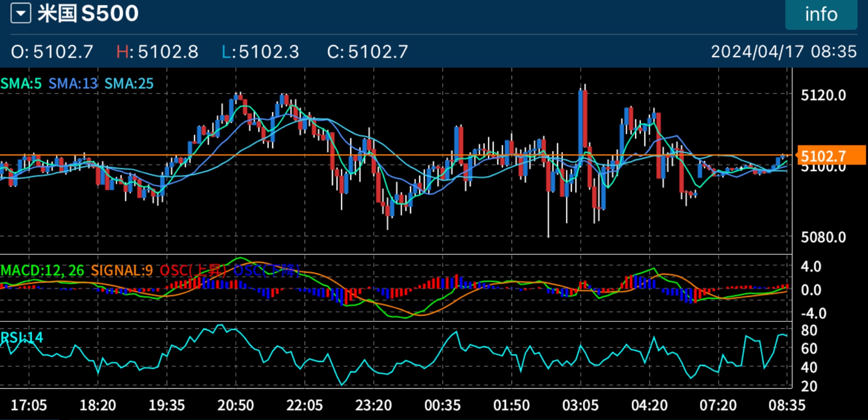Image resolution: width=868 pixels, height=420 pixels.
Task: Click the 5120.0 price axis label
Action: pos(823,95)
